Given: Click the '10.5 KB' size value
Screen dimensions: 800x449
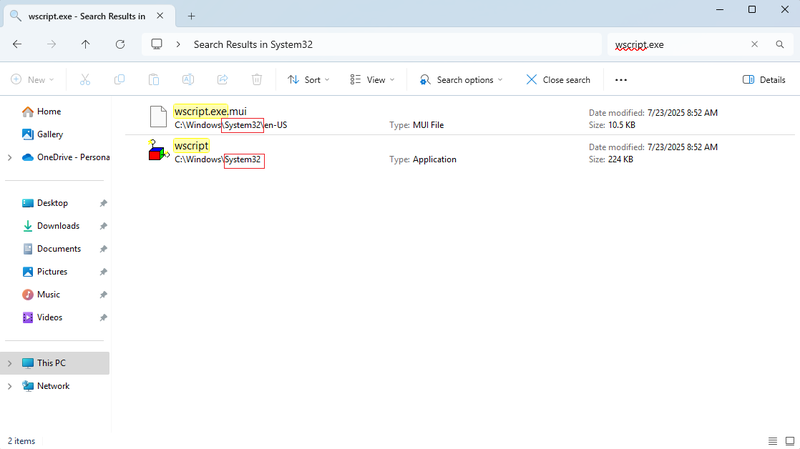Looking at the screenshot, I should click(621, 125).
